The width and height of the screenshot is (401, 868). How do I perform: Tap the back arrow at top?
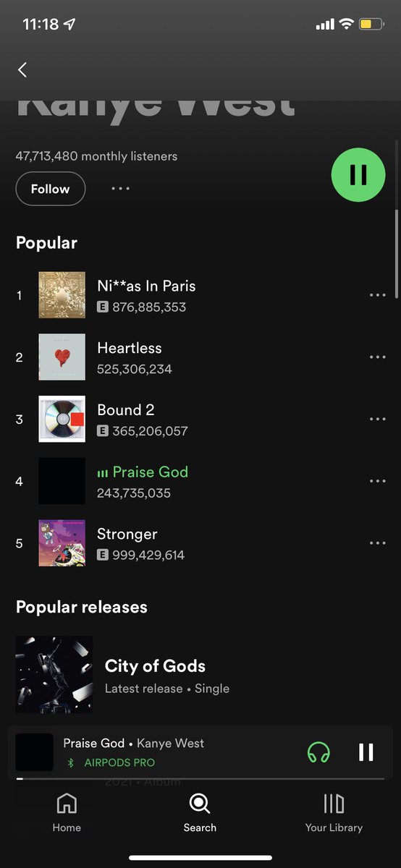coord(22,69)
